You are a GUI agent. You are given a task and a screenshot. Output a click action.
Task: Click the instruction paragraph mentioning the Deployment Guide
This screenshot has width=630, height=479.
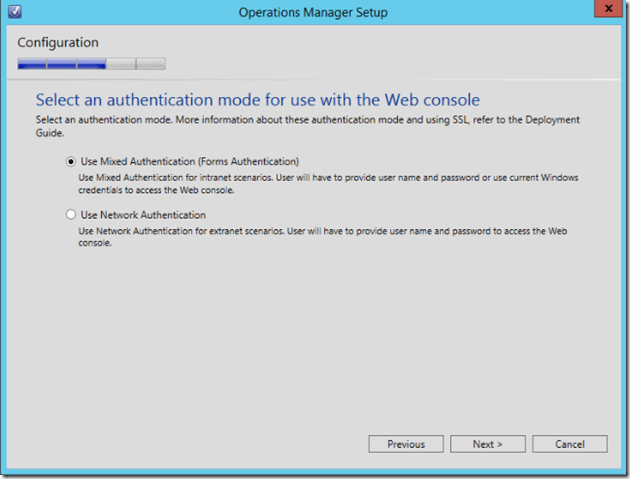point(310,123)
